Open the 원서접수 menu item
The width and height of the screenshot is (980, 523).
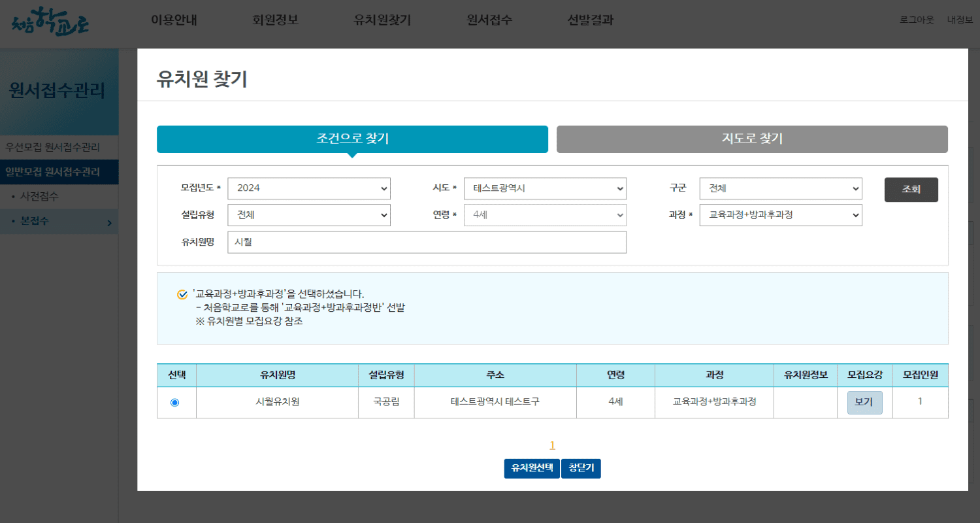489,20
